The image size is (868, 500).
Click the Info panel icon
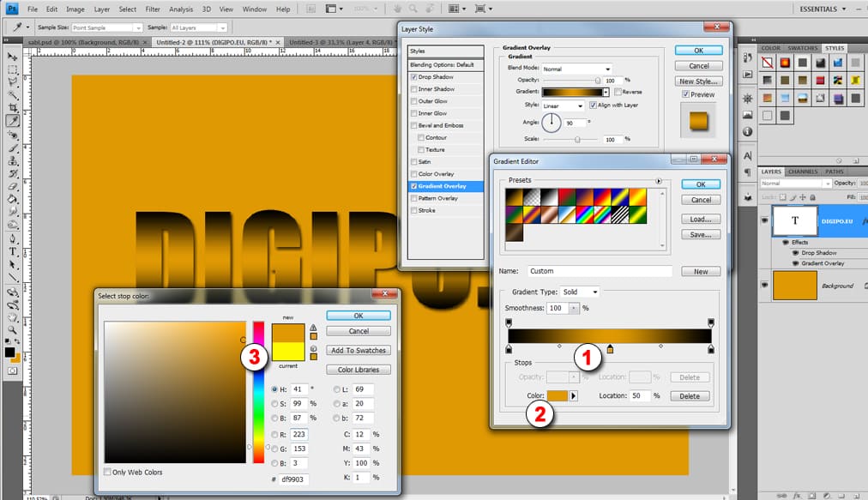coord(747,132)
